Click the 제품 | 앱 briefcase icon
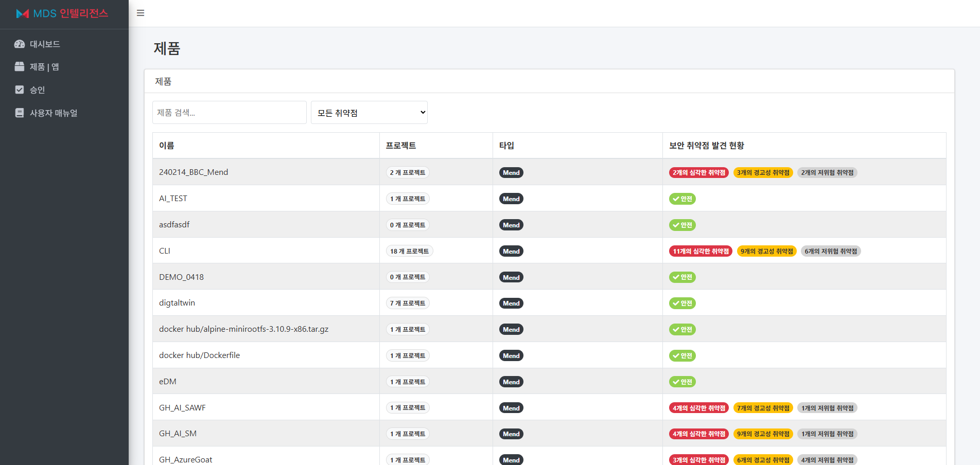This screenshot has width=980, height=465. coord(20,66)
